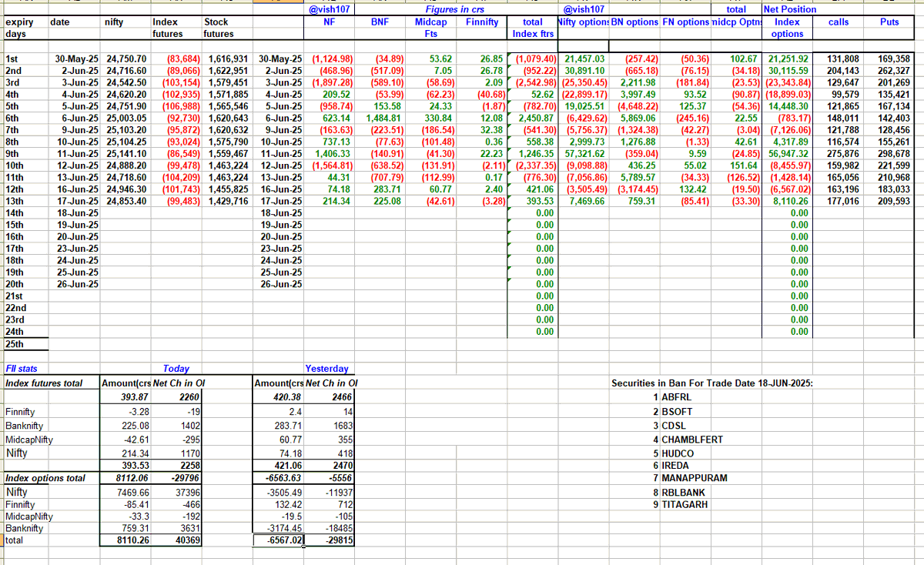
Task: Click midcp options value 151.64
Action: point(744,165)
